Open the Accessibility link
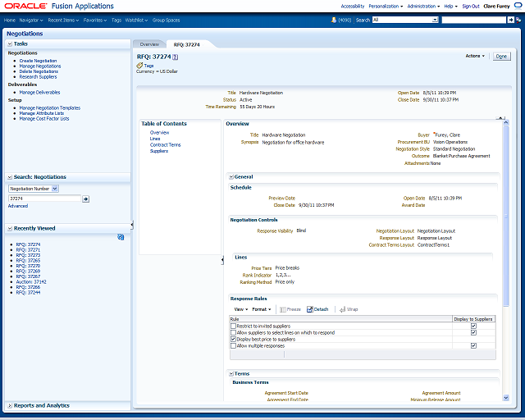The height and width of the screenshot is (420, 525). 352,6
